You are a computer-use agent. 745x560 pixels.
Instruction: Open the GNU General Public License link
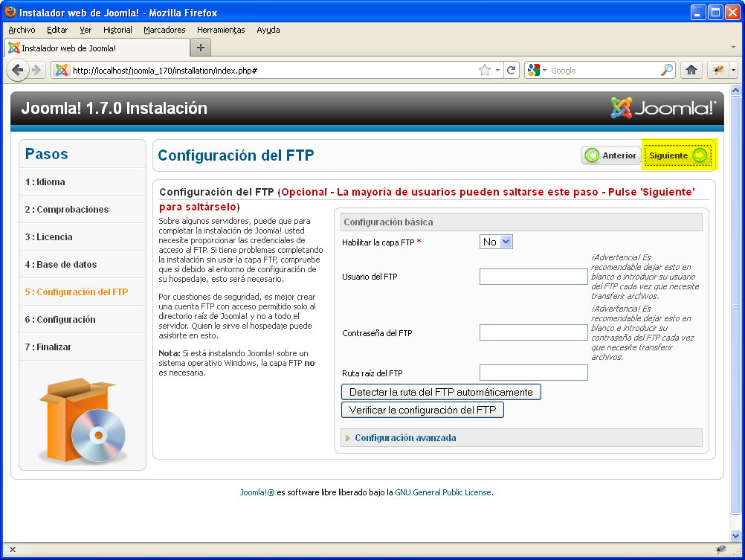tap(443, 492)
